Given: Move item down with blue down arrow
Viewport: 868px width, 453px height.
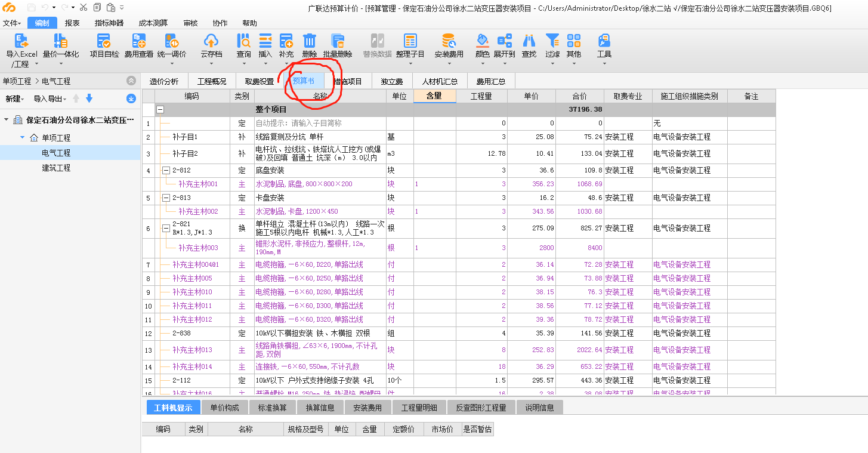Looking at the screenshot, I should point(89,98).
